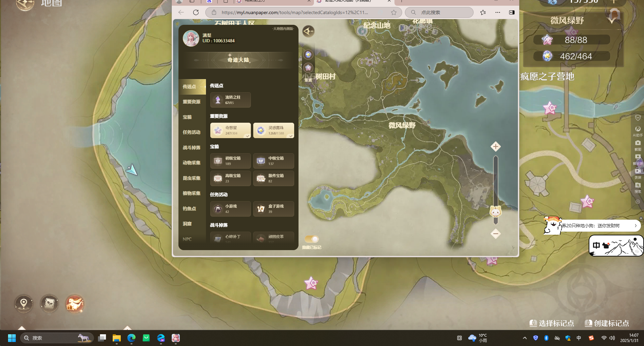Expand the 微风绿野 region dropdown arrow
Viewport: 644px width, 346px height.
pyautogui.click(x=612, y=20)
